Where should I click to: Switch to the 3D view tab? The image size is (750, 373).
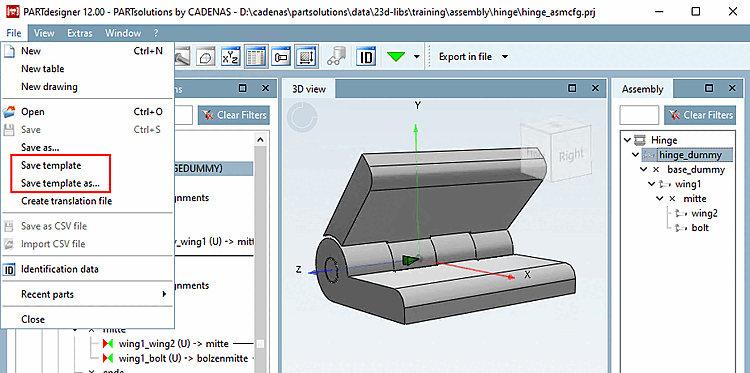pyautogui.click(x=309, y=89)
